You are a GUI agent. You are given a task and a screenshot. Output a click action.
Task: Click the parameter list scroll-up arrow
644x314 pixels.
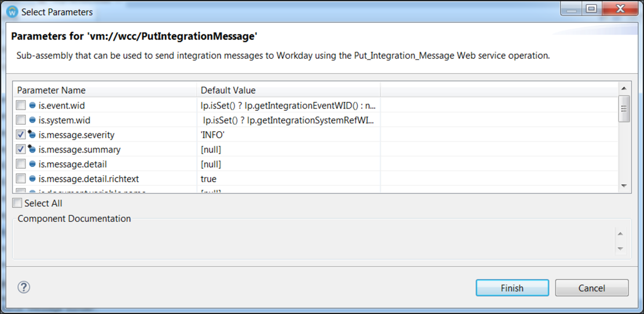pyautogui.click(x=623, y=88)
